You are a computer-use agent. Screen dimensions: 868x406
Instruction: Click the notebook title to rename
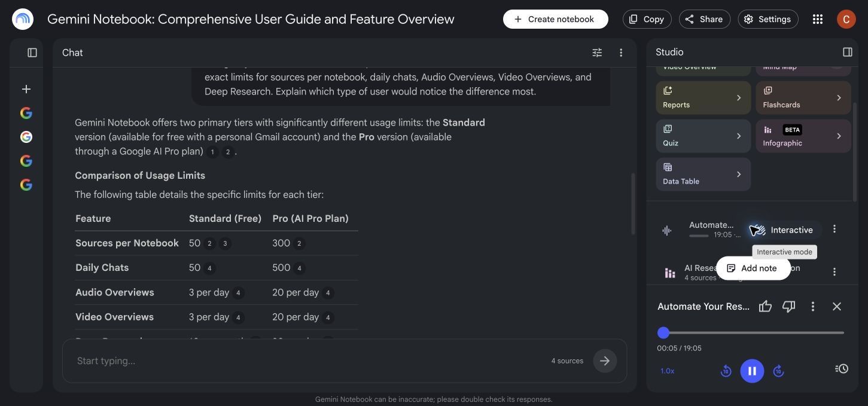click(251, 19)
